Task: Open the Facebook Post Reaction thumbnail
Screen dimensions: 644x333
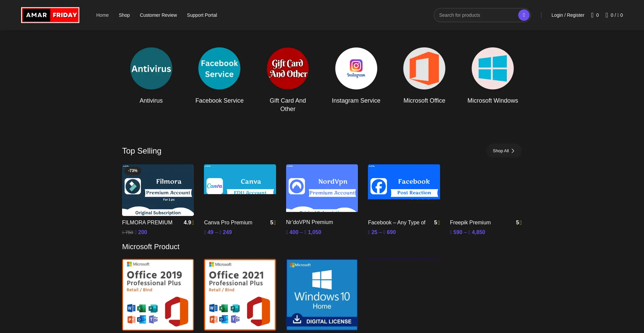Action: 404,182
